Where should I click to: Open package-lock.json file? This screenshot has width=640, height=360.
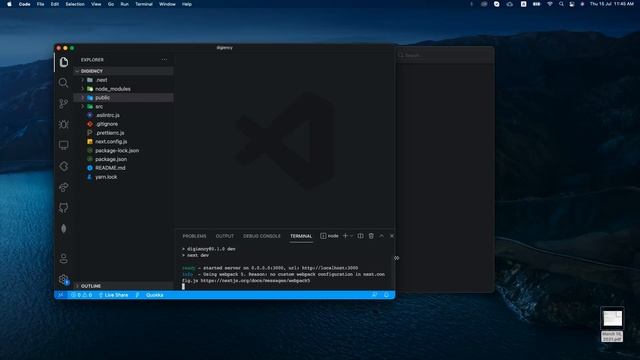(123, 151)
